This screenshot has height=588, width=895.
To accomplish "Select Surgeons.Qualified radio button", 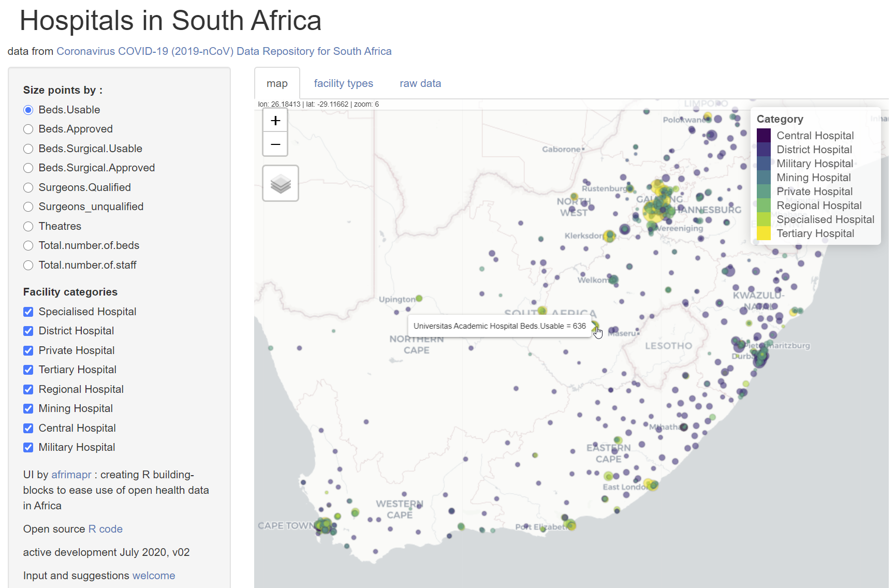I will coord(28,187).
